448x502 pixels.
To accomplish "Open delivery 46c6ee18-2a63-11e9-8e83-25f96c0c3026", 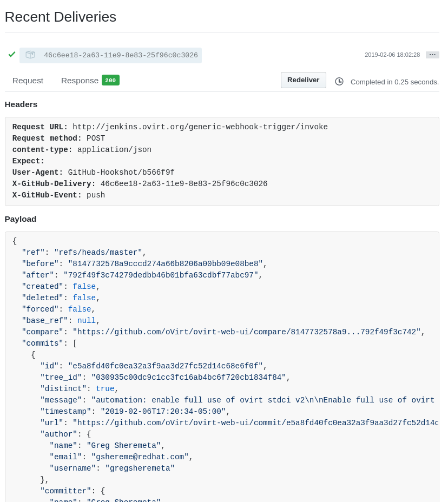I will coord(121,55).
